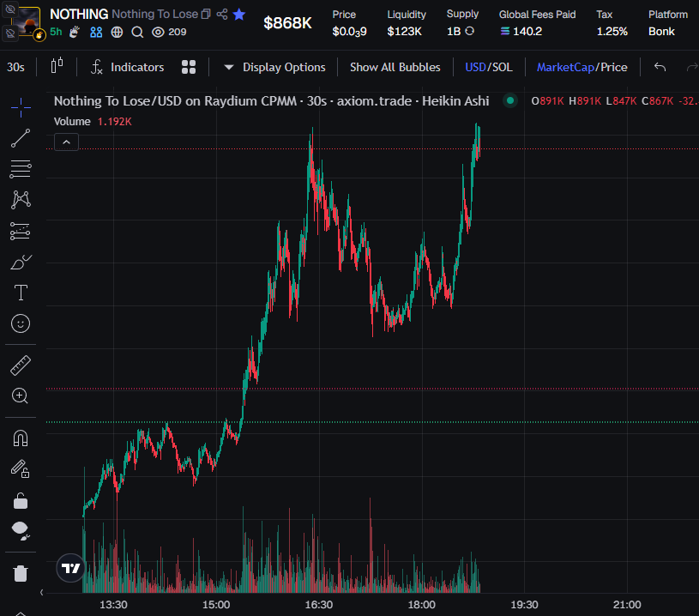The height and width of the screenshot is (616, 699).
Task: Search the token with magnifier icon
Action: (138, 32)
